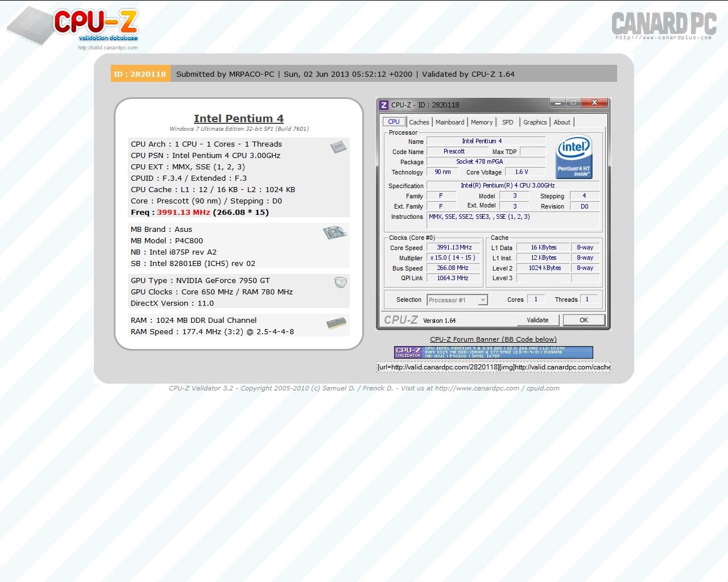Click the CPU-Z Forum Banner link
This screenshot has width=728, height=582.
pos(493,339)
